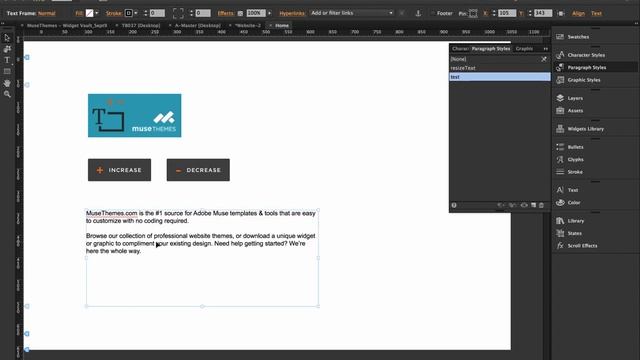The width and height of the screenshot is (640, 360).
Task: Click the corner radius options icon
Action: 178,13
